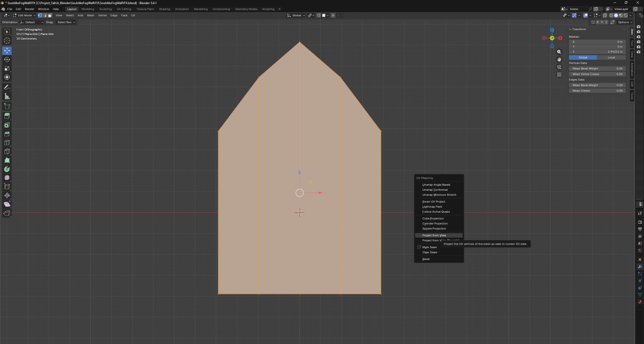Open viewport shading options dropdown

(630, 15)
